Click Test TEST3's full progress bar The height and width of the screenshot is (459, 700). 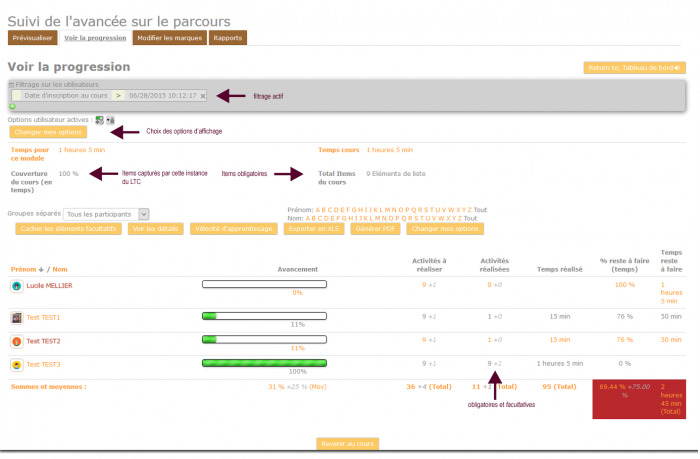(x=264, y=363)
